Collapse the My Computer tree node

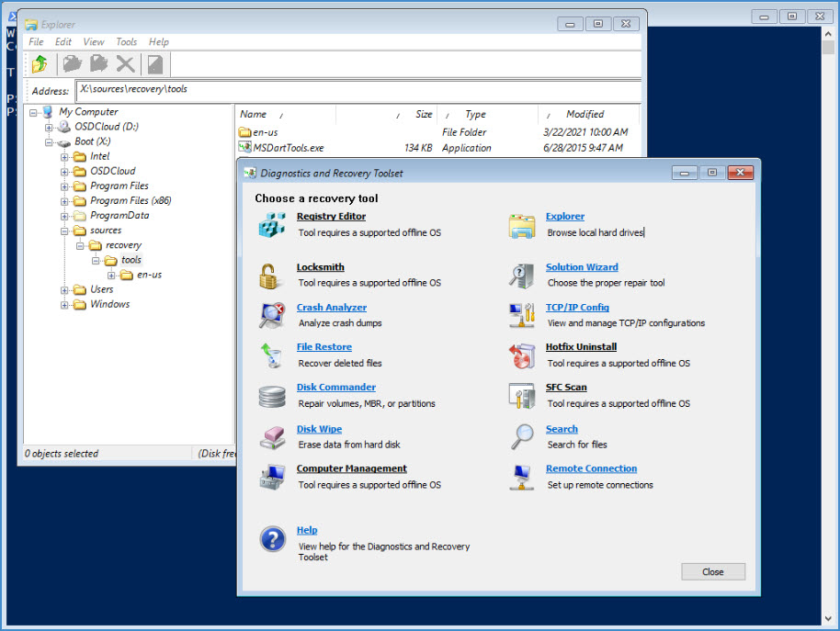click(x=33, y=112)
